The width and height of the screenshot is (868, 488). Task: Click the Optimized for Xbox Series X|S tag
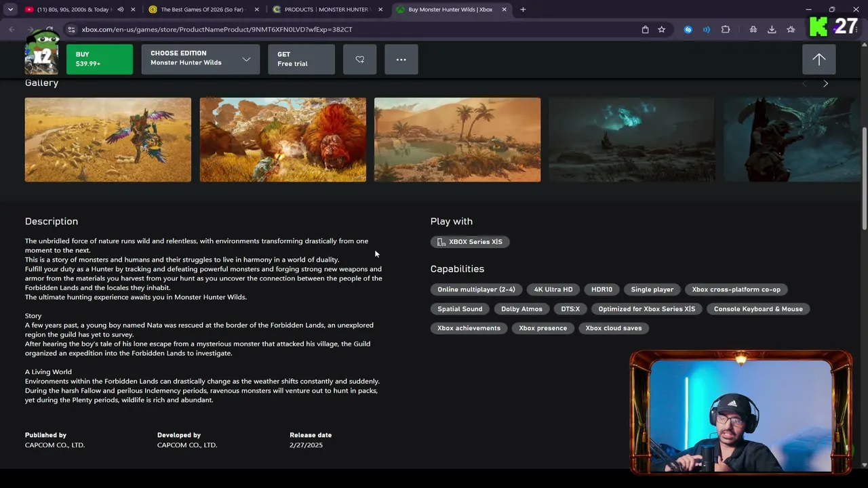[647, 309]
